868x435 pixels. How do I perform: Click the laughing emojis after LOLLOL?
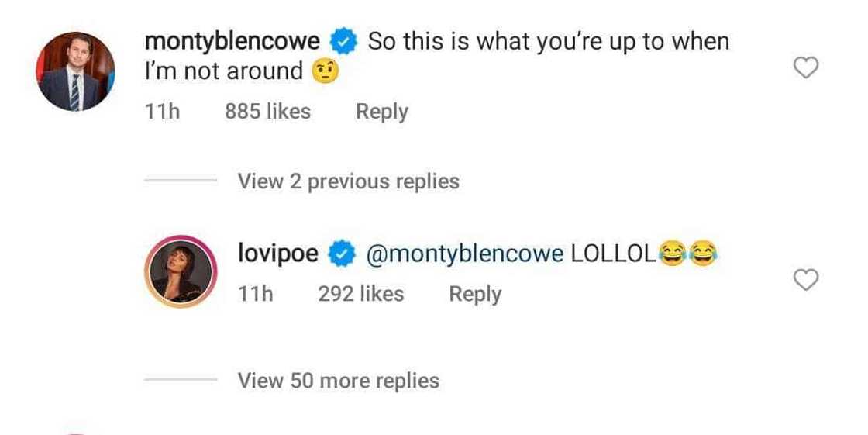point(687,254)
